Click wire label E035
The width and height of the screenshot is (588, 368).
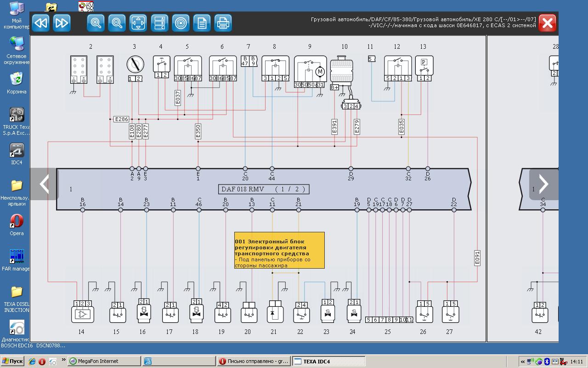point(401,127)
